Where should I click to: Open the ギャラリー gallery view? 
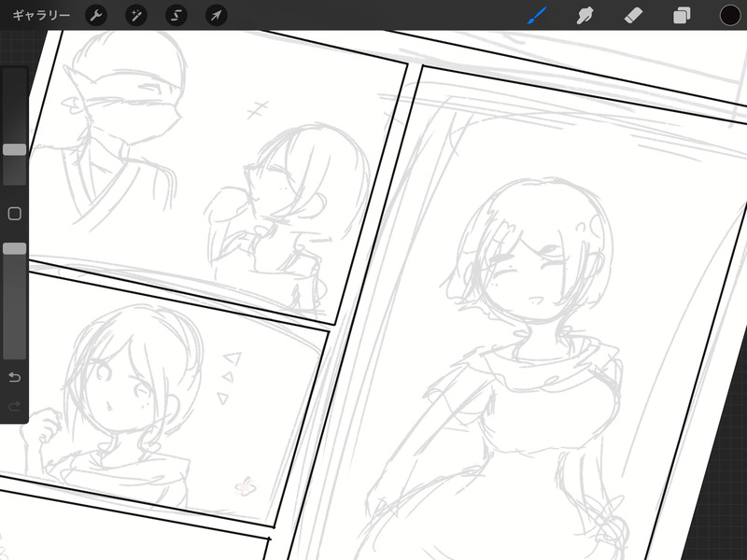41,15
